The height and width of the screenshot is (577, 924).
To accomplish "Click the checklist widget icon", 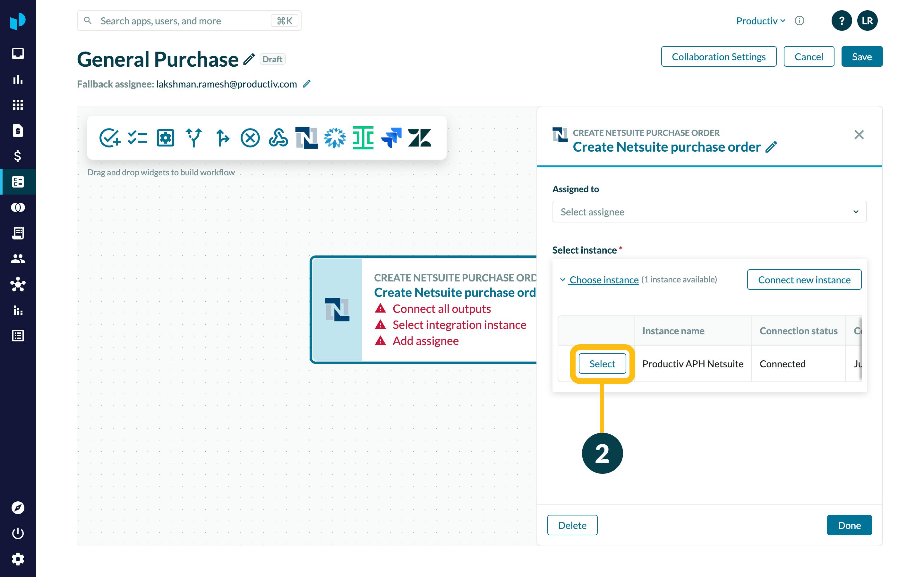I will click(x=137, y=138).
